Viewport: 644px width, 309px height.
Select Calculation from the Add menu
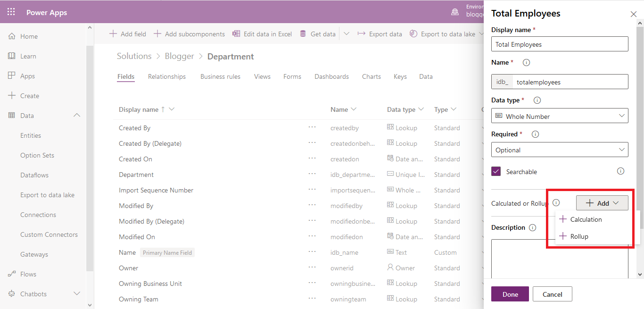pos(585,219)
